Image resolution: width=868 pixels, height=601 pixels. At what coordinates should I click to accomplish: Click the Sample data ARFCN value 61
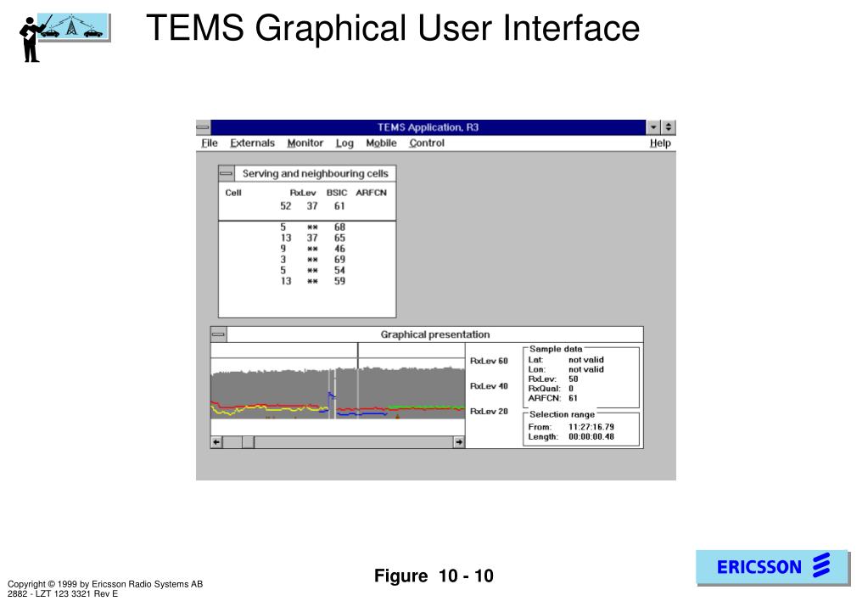573,398
